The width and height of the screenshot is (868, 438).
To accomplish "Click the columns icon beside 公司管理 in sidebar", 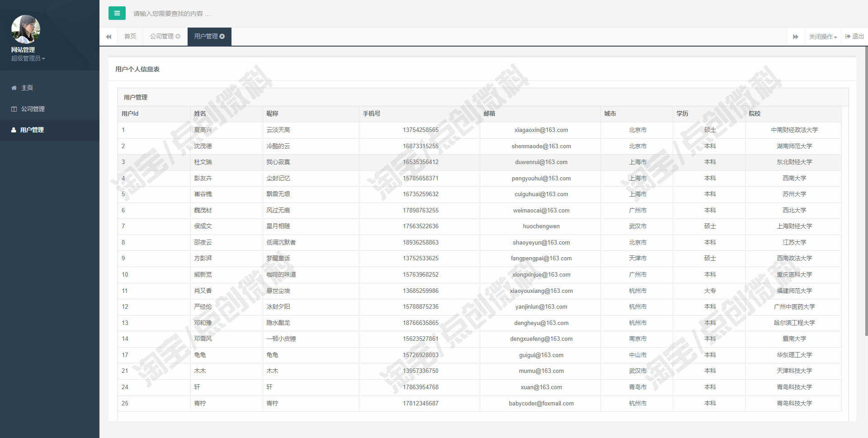I will [x=14, y=109].
